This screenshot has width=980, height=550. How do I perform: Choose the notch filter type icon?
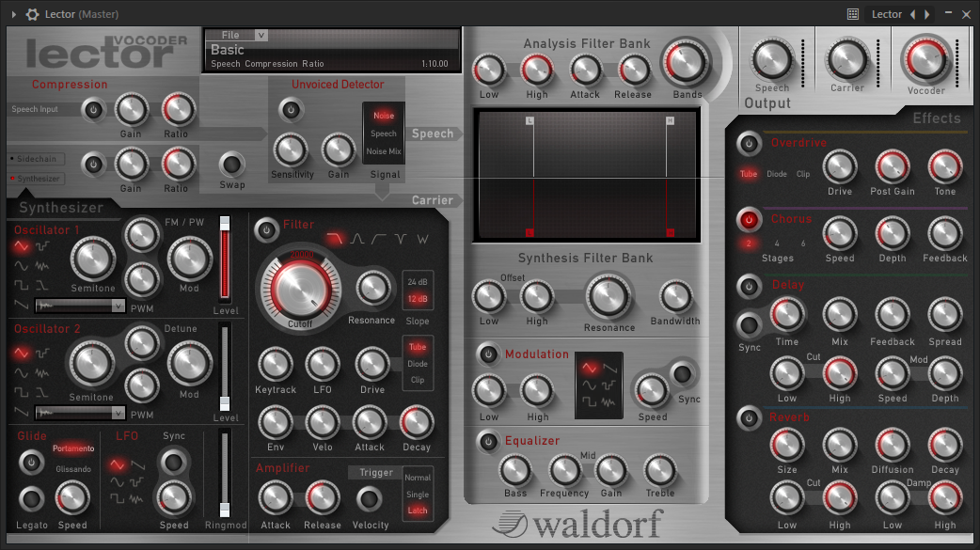[x=400, y=239]
